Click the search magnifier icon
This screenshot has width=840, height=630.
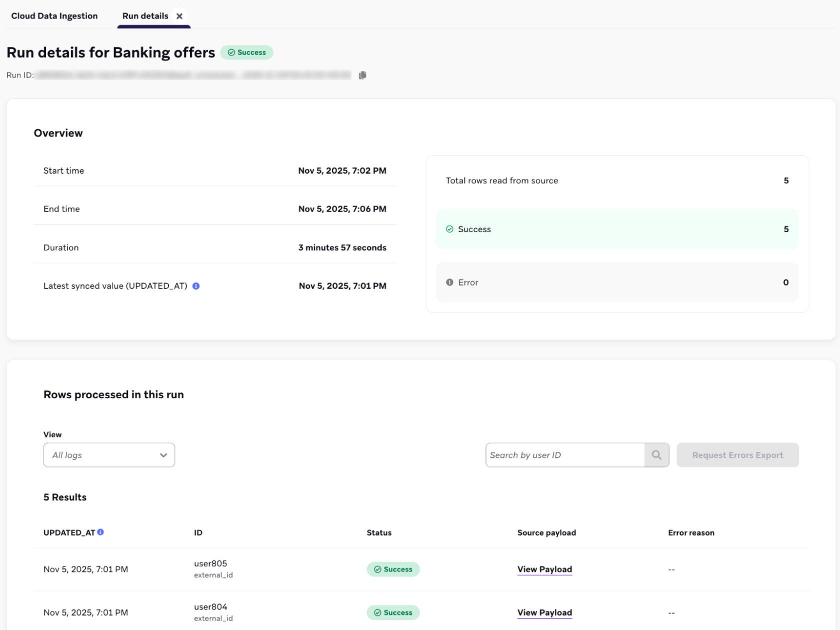coord(656,455)
